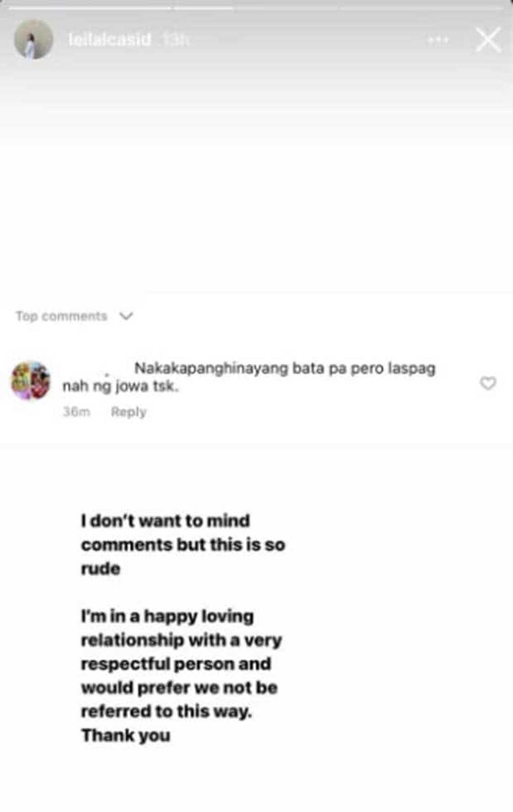Tap the Nakakapanghinayang comment text
513x812 pixels.
coord(249,377)
